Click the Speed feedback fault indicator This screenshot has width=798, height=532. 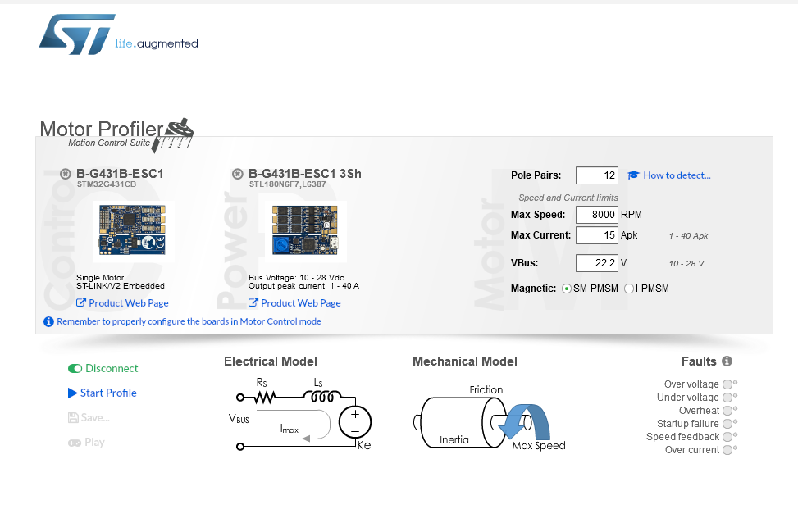(728, 437)
